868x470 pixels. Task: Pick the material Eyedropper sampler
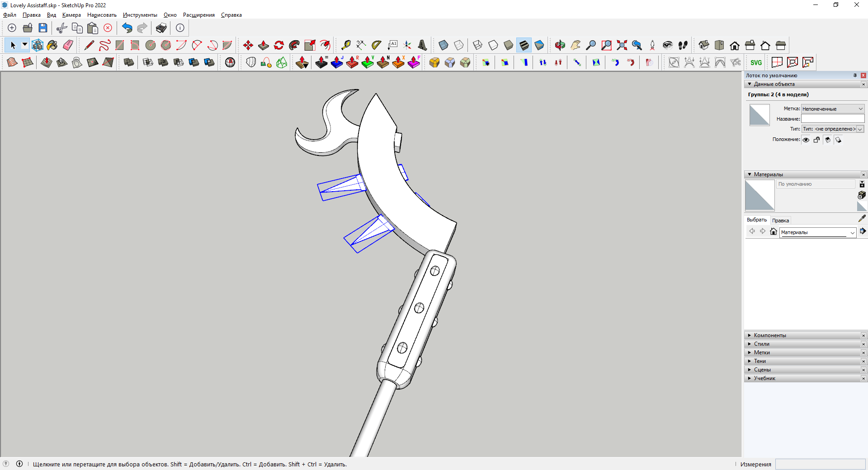(862, 219)
